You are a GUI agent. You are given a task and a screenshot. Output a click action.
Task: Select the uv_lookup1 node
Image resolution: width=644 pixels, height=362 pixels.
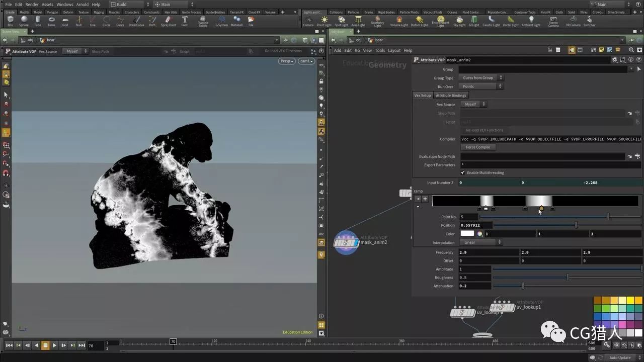[502, 307]
